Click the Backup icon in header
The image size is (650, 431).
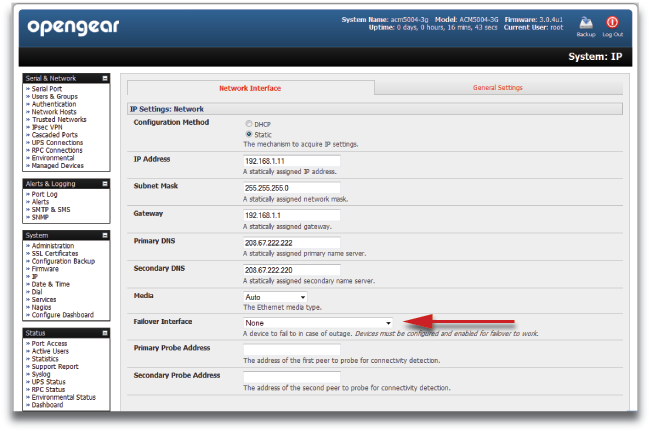click(x=586, y=20)
